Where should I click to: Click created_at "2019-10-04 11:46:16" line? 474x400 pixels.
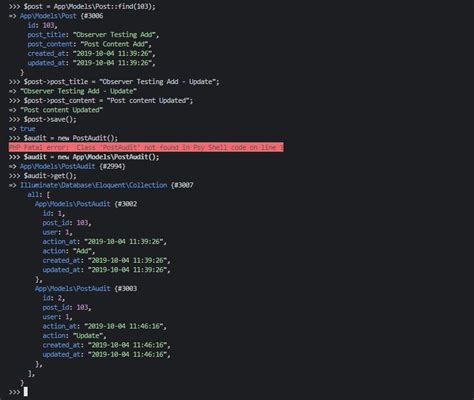click(107, 345)
